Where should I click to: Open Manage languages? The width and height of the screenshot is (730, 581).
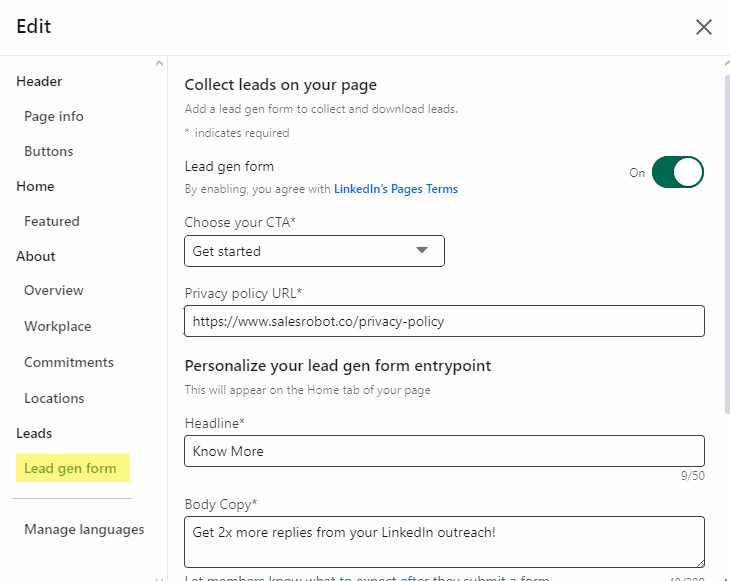coord(84,529)
